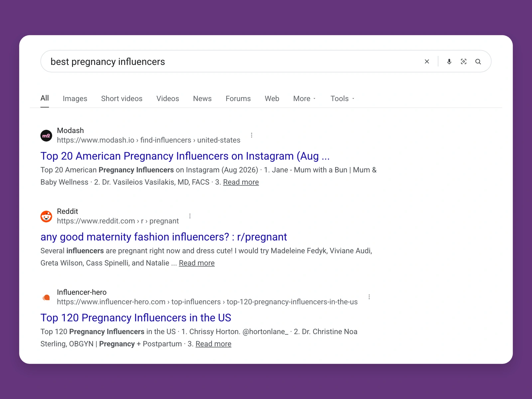The height and width of the screenshot is (399, 532).
Task: Click the search box containing 'best pregnancy influencers'
Action: click(x=266, y=61)
